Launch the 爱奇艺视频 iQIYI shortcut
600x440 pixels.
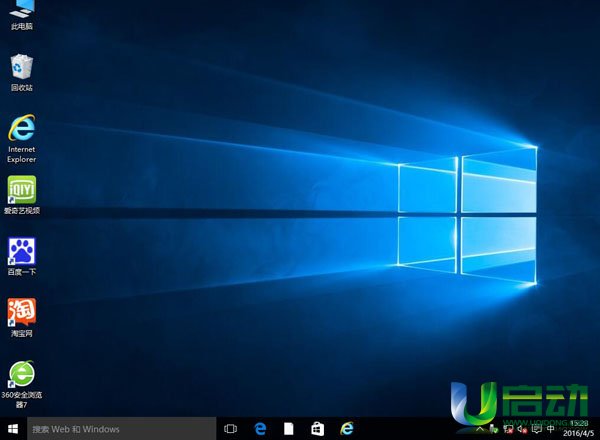tap(21, 190)
